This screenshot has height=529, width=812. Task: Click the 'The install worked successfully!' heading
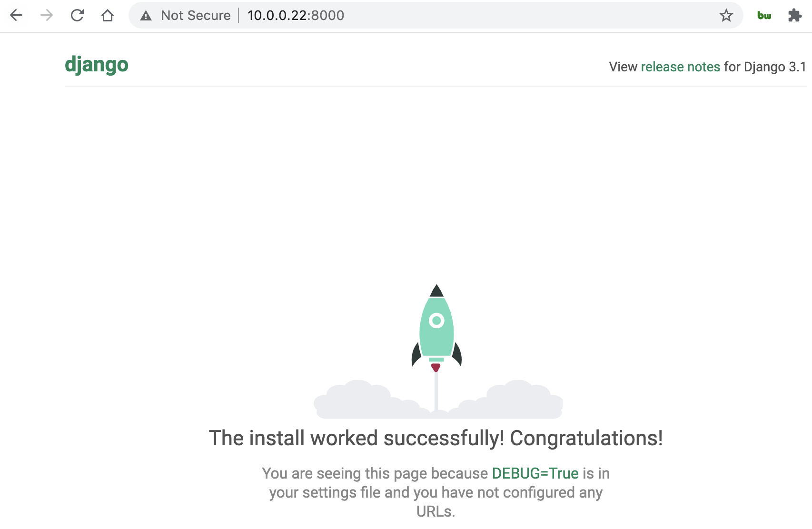point(436,438)
